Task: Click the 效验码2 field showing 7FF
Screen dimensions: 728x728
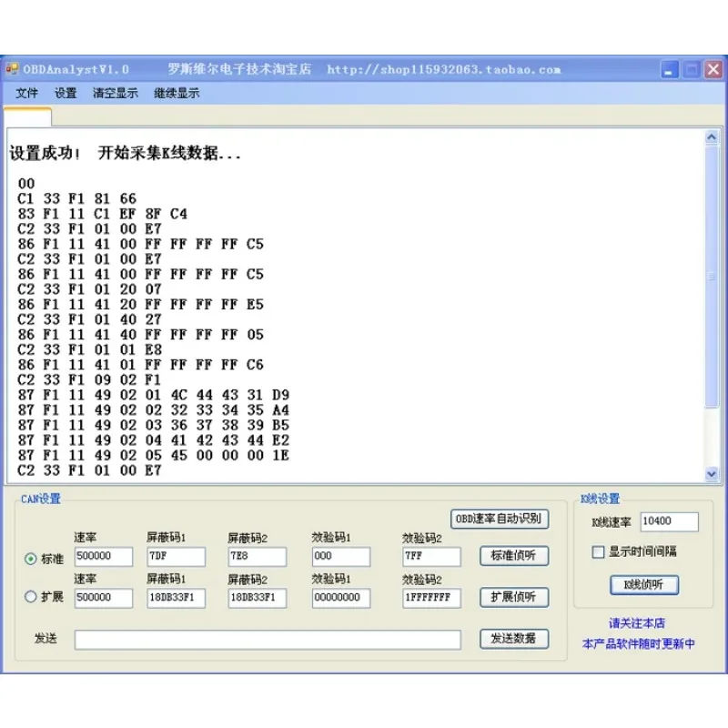Action: pyautogui.click(x=431, y=556)
